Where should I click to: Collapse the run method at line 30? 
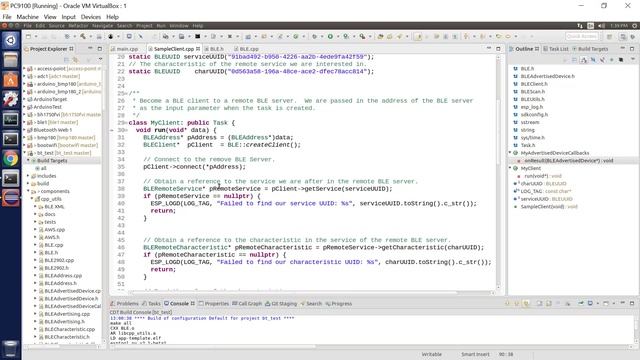coord(126,130)
